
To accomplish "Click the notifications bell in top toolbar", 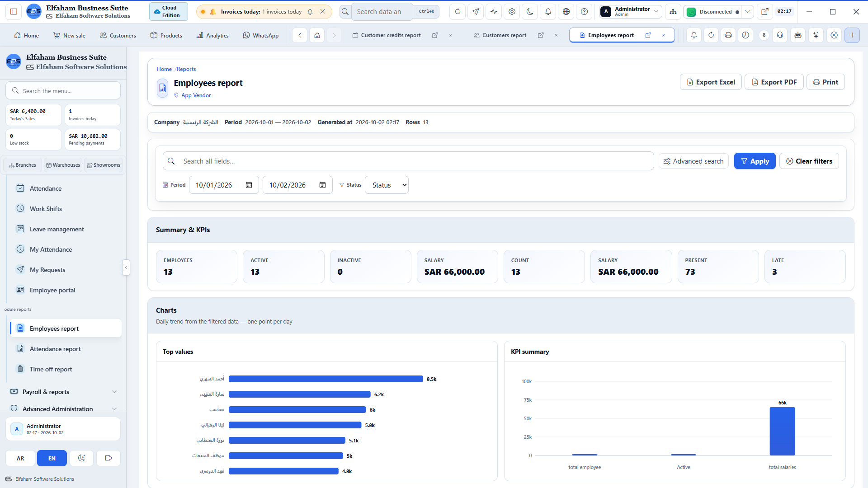I will 548,12.
